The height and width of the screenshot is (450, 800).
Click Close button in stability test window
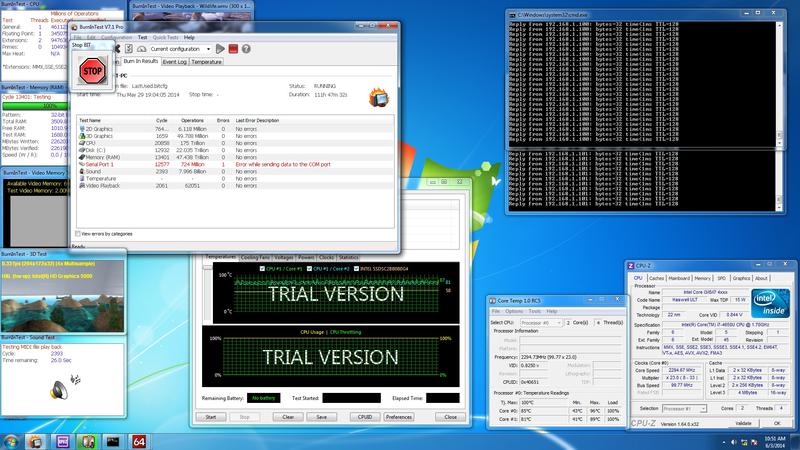[x=451, y=417]
